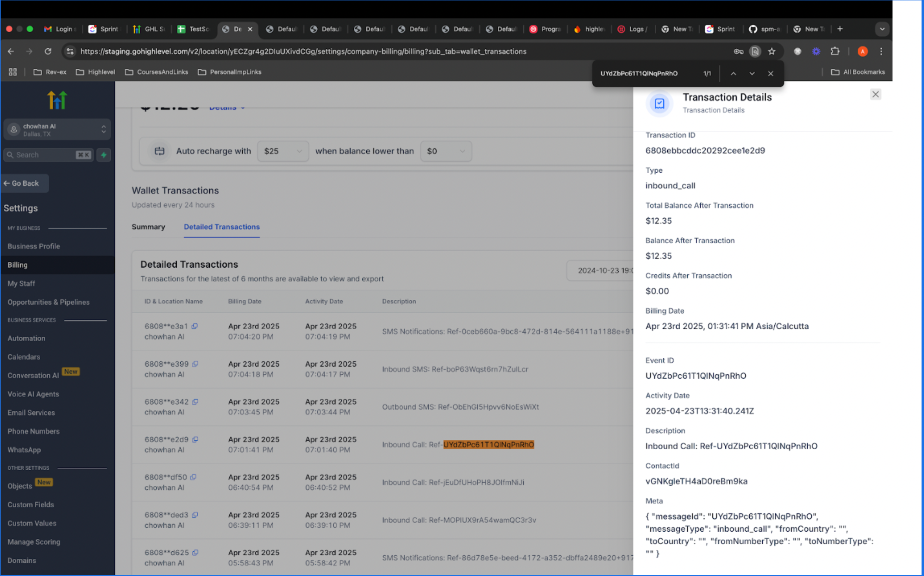
Task: Switch to the Summary tab
Action: point(148,227)
